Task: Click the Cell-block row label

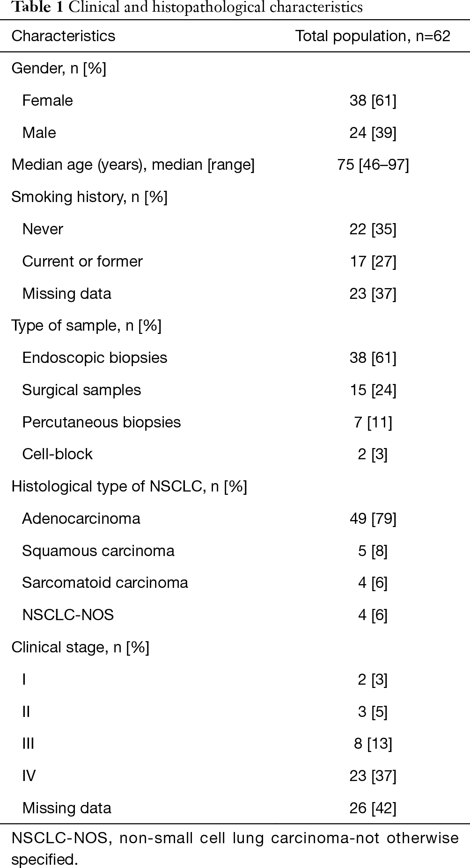Action: (x=57, y=455)
